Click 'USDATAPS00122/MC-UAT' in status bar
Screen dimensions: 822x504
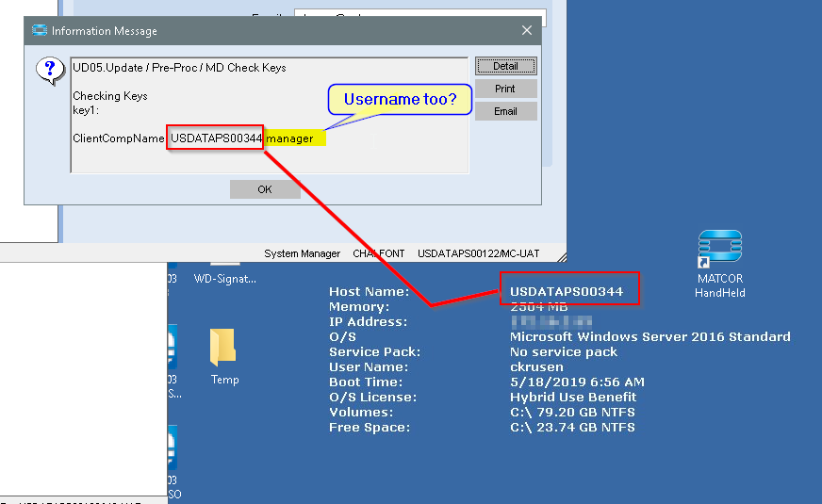click(479, 253)
